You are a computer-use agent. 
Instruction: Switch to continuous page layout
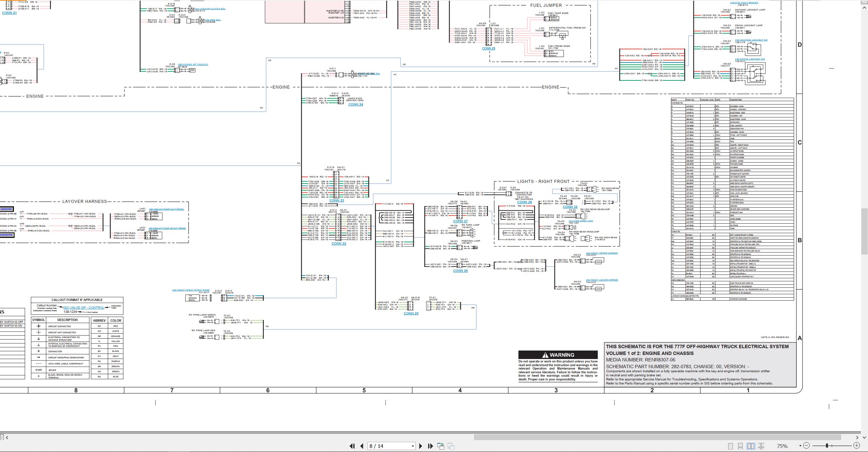pos(741,446)
